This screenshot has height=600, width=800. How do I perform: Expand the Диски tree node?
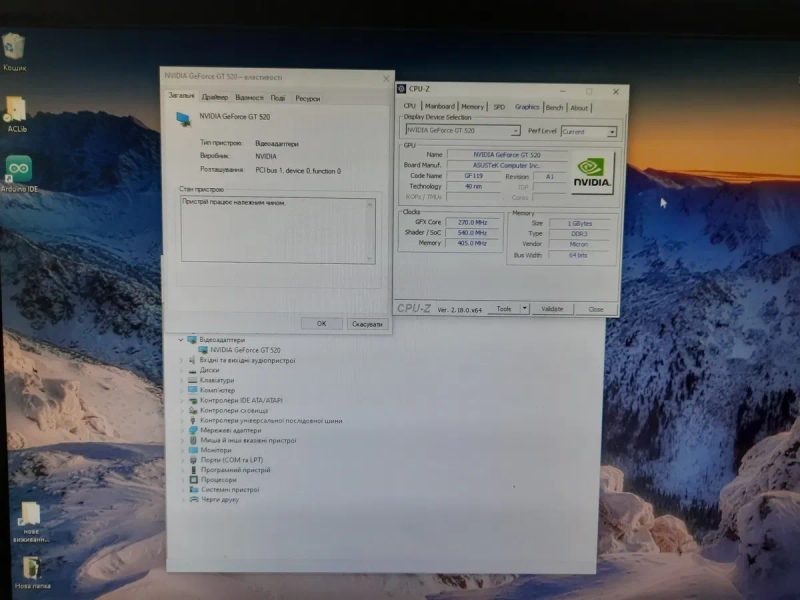(x=181, y=370)
